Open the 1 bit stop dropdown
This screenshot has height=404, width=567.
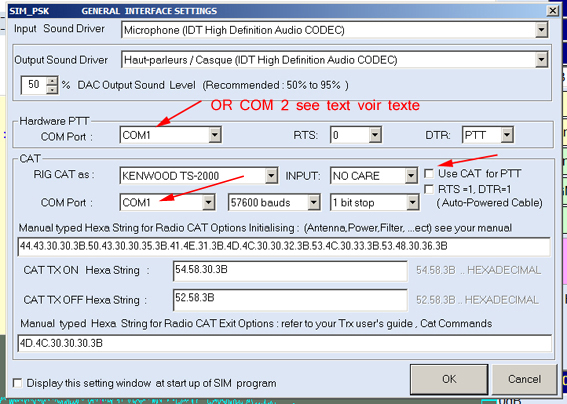(x=412, y=203)
